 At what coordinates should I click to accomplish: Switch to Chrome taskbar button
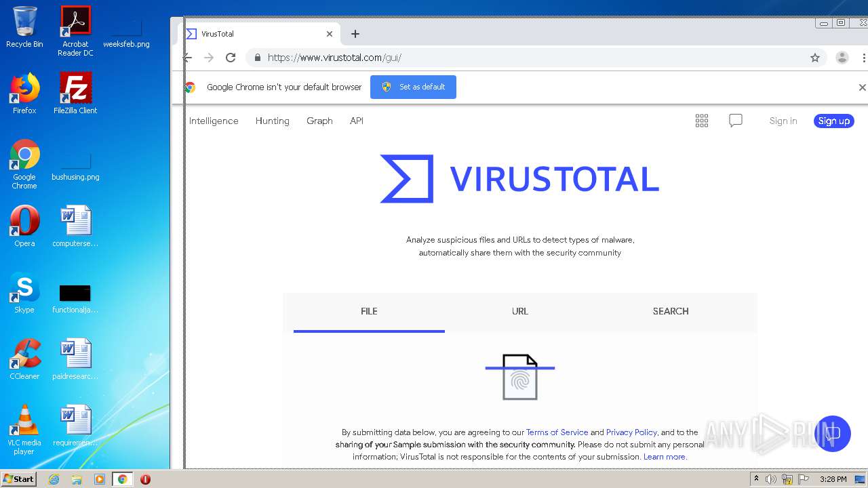coord(122,479)
